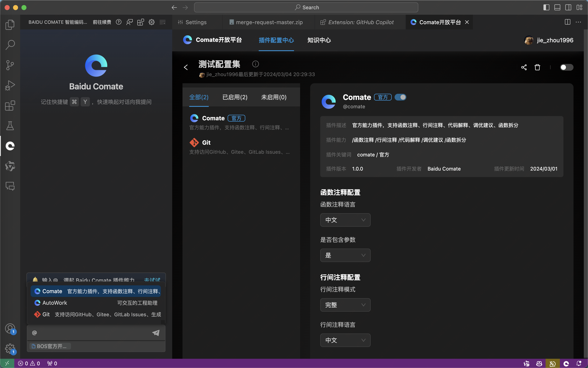The image size is (588, 368).
Task: Click notifications bell in status bar
Action: 579,363
